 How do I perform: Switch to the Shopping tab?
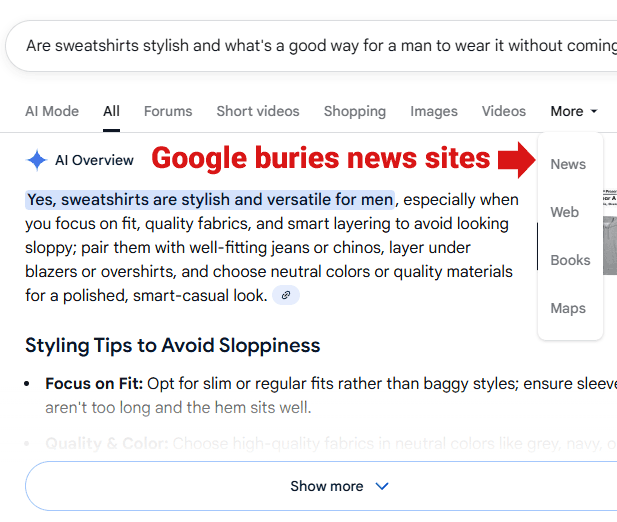(355, 111)
